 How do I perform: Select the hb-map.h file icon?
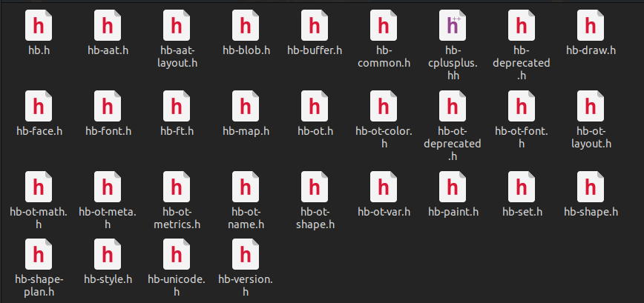(x=246, y=106)
